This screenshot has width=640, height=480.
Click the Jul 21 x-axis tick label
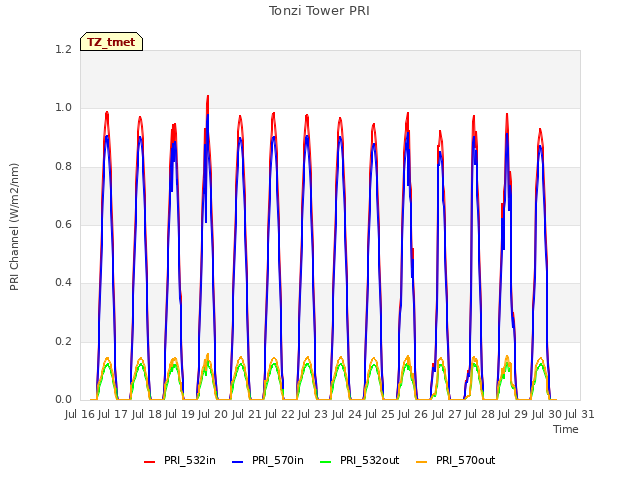pyautogui.click(x=246, y=415)
